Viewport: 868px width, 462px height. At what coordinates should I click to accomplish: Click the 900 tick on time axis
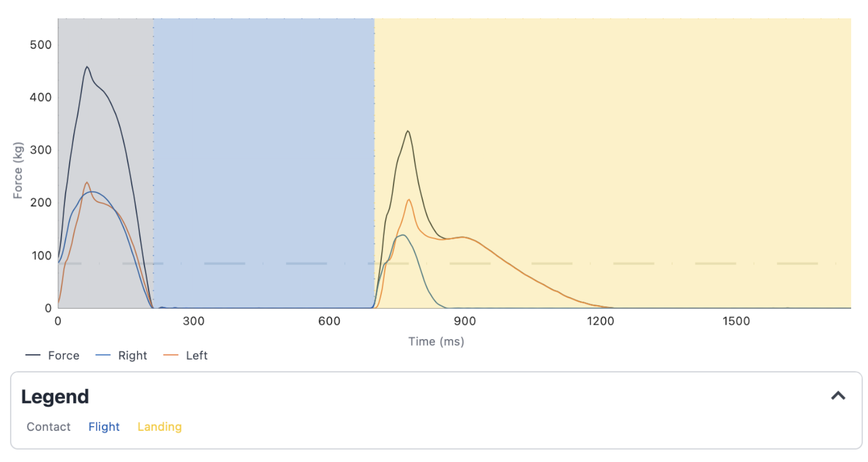point(465,321)
